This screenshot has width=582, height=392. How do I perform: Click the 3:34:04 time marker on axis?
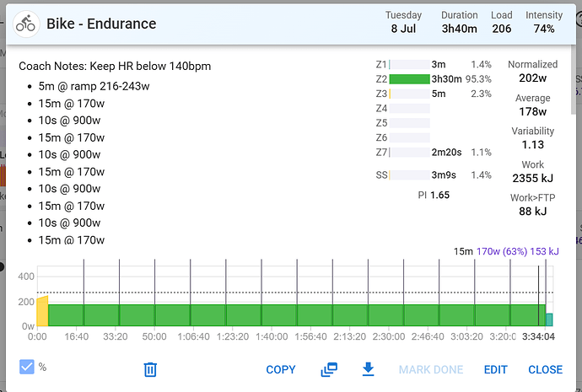[x=538, y=336]
